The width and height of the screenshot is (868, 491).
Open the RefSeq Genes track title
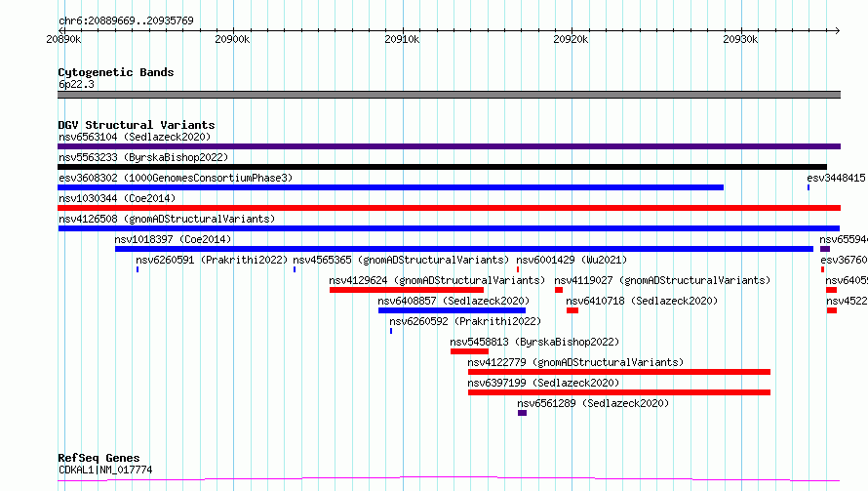pyautogui.click(x=99, y=458)
